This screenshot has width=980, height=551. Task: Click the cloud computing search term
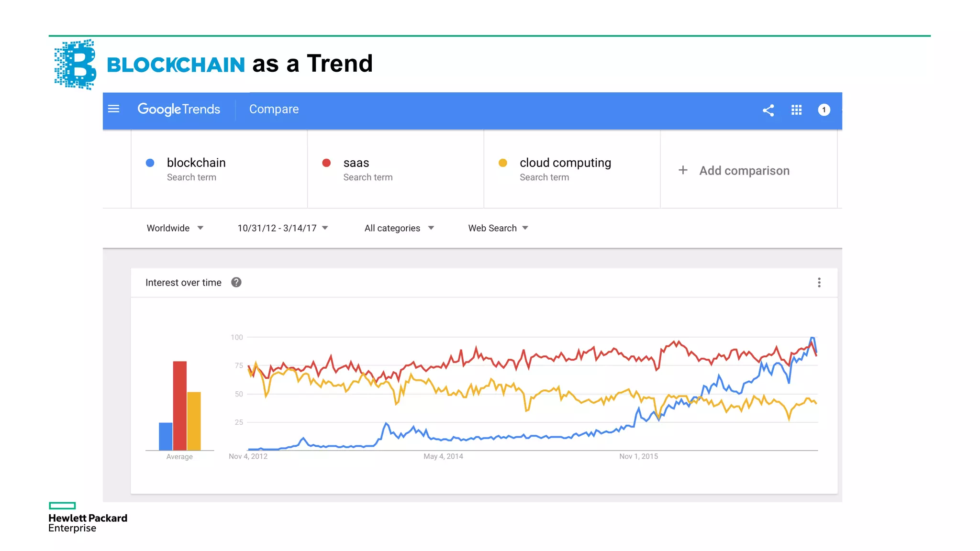(565, 163)
